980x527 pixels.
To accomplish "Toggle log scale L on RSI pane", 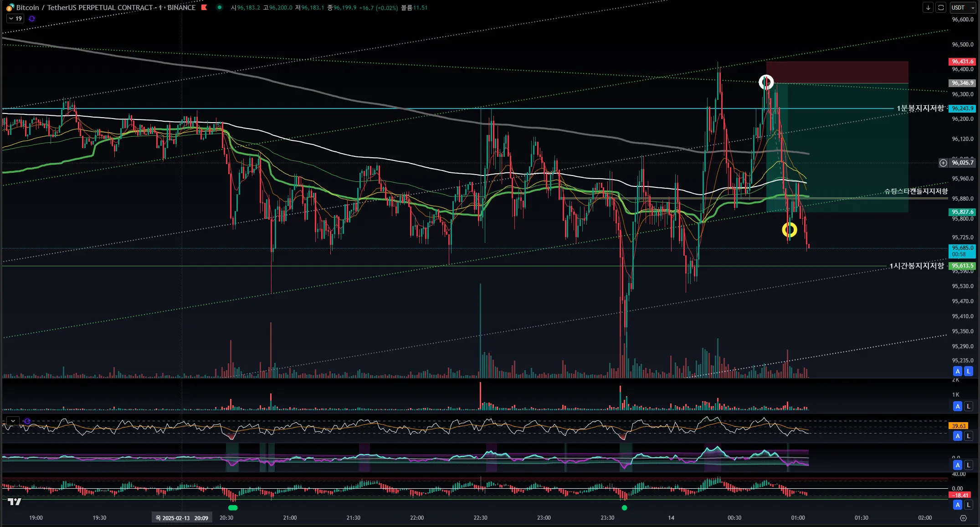I will click(x=969, y=436).
